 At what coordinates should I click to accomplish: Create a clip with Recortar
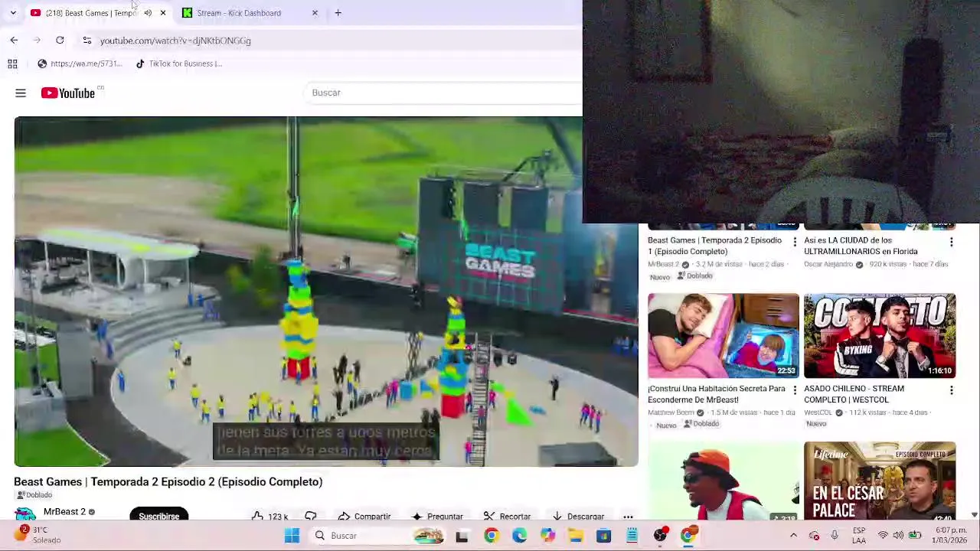click(x=507, y=517)
